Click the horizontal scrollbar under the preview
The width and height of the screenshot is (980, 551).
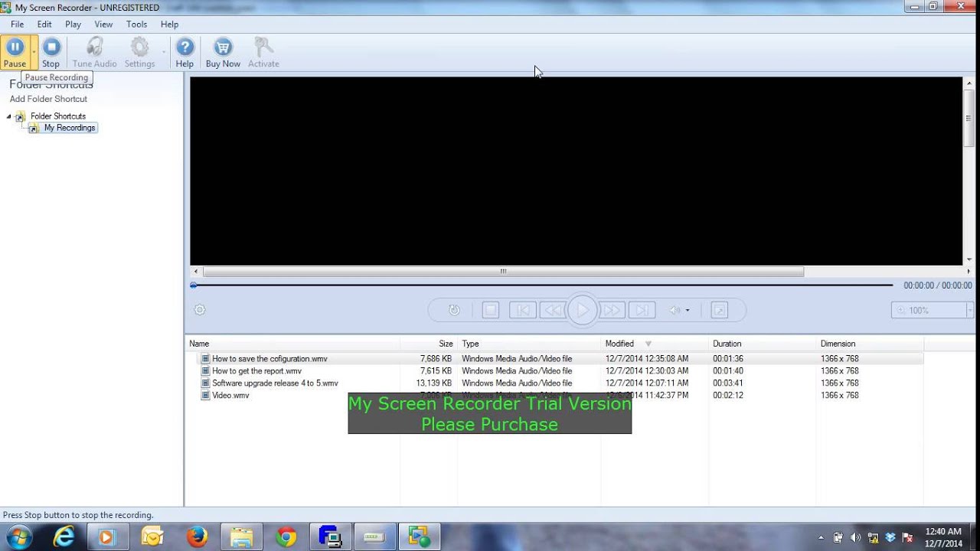click(x=503, y=271)
